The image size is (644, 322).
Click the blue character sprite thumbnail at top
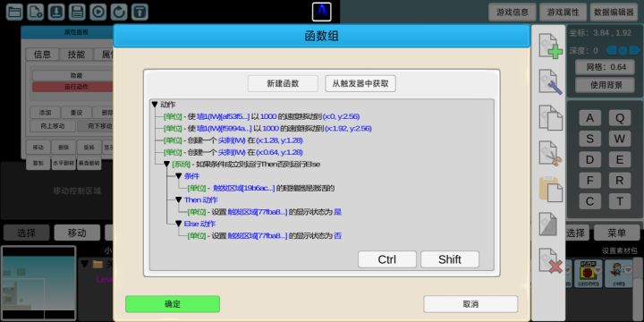[322, 12]
